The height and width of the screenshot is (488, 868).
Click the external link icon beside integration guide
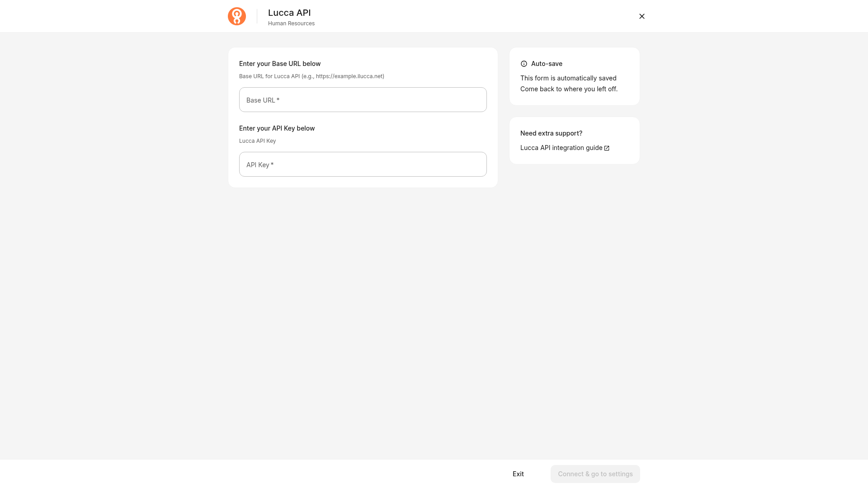click(607, 148)
